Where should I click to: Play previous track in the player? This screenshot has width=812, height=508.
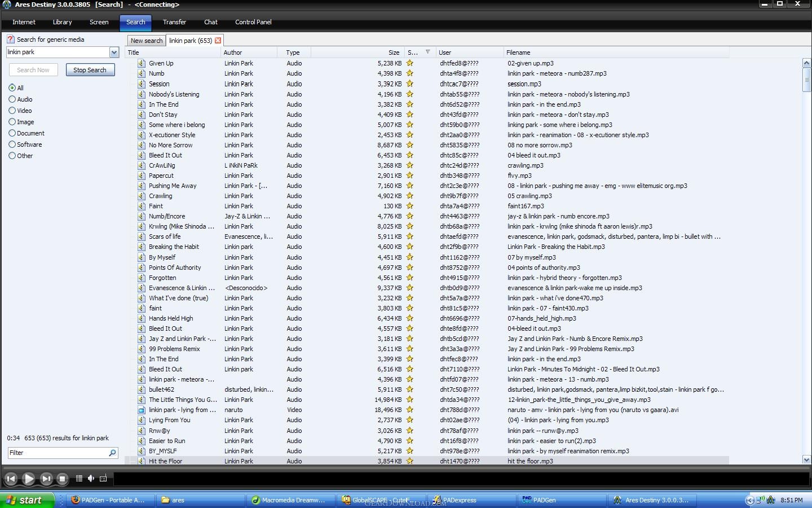coord(11,479)
